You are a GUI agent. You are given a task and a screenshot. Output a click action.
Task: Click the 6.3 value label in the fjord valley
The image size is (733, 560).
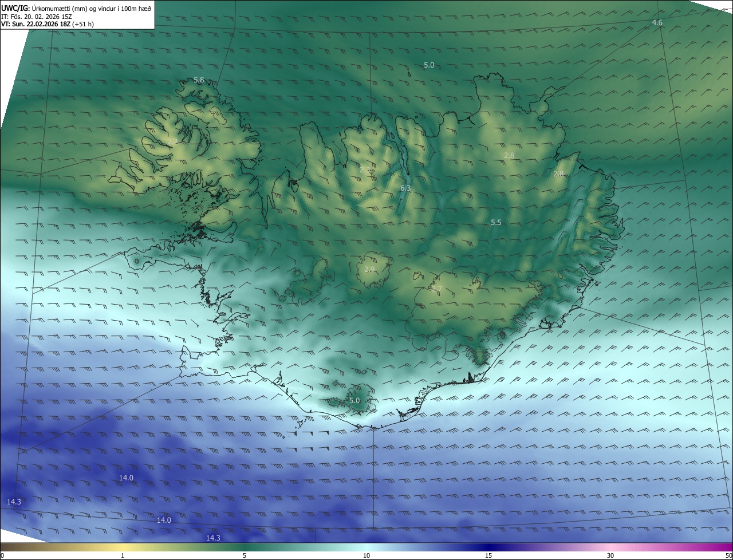click(405, 188)
